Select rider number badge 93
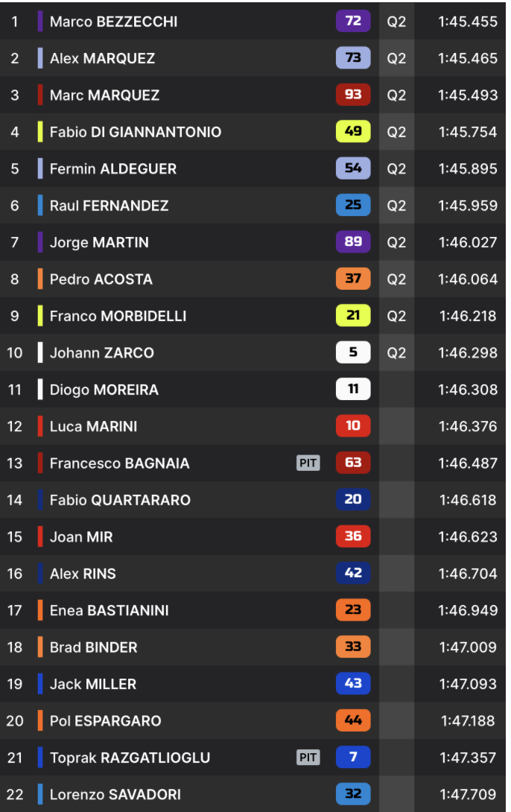Screen dimensions: 511x812 coord(353,95)
